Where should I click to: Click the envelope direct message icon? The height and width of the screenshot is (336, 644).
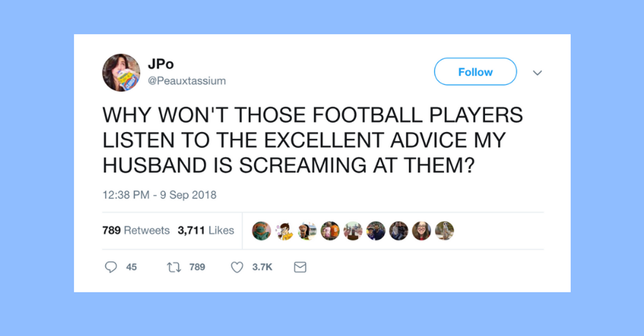(300, 267)
